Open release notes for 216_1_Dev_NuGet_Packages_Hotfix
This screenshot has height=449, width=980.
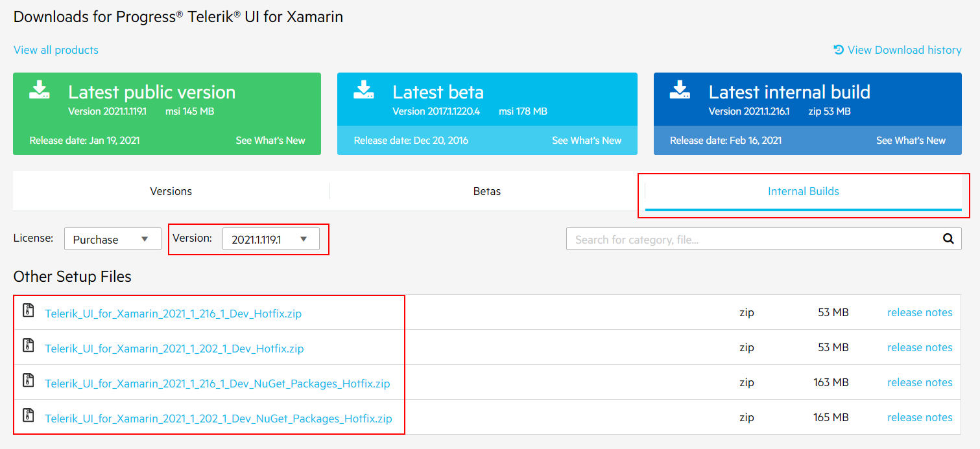coord(920,382)
